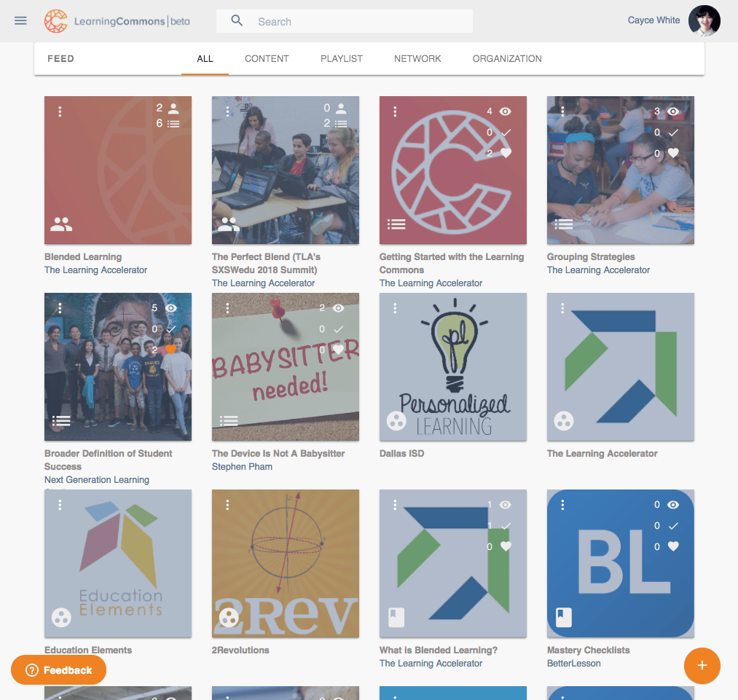This screenshot has height=700, width=738.
Task: Toggle heart favorite on Babysitter card
Action: (339, 350)
